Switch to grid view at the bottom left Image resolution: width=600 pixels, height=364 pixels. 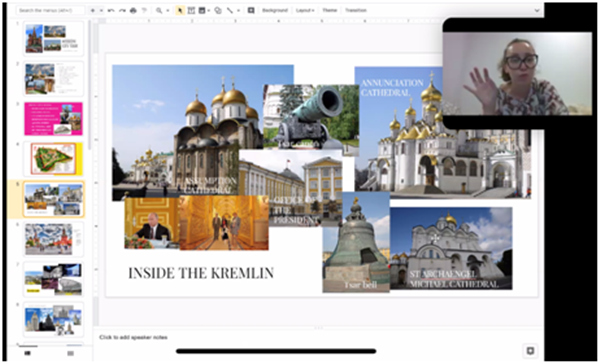click(x=70, y=353)
